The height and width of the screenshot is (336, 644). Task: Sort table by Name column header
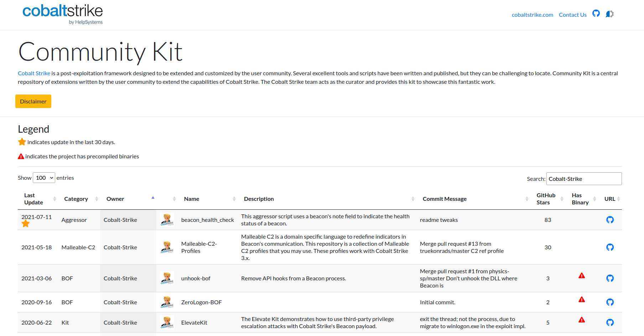pyautogui.click(x=192, y=199)
